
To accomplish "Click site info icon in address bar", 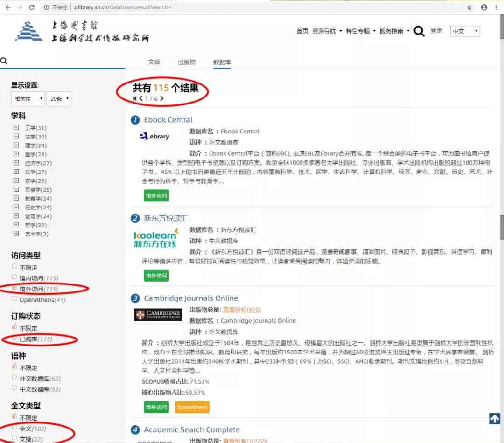I will tap(46, 7).
